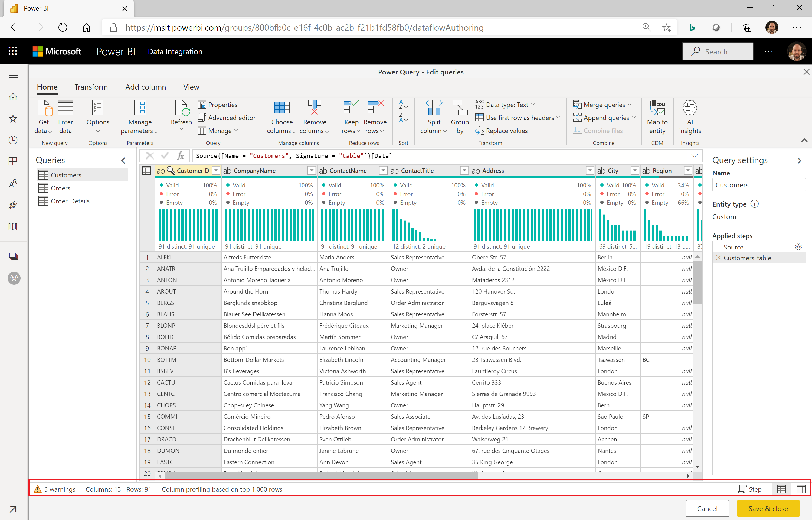Sort descending with the Z-A icon
Viewport: 812px width, 520px height.
pyautogui.click(x=404, y=117)
